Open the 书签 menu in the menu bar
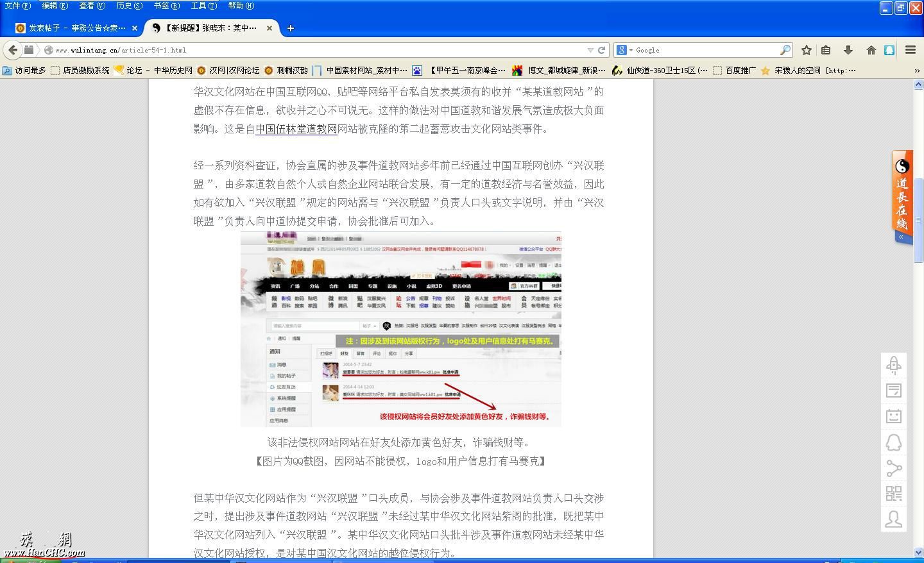This screenshot has height=563, width=924. [x=166, y=6]
